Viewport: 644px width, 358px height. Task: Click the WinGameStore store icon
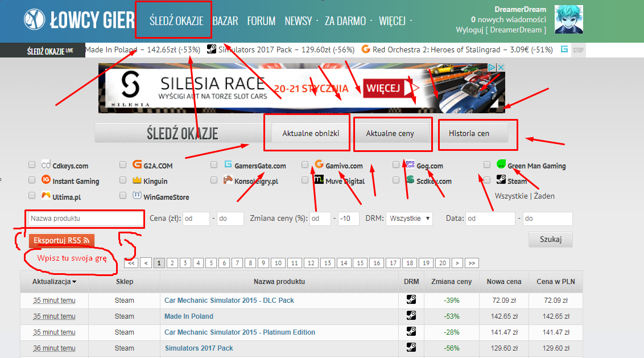[137, 195]
